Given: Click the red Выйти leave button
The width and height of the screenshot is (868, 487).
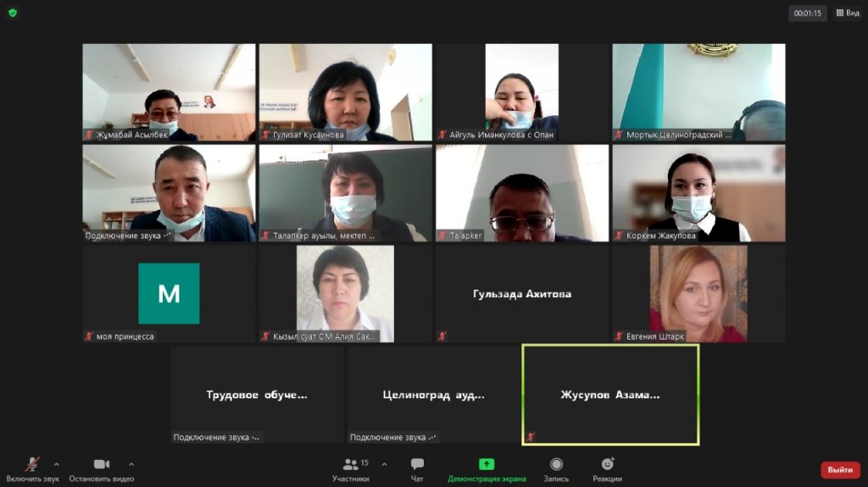Looking at the screenshot, I should click(839, 470).
